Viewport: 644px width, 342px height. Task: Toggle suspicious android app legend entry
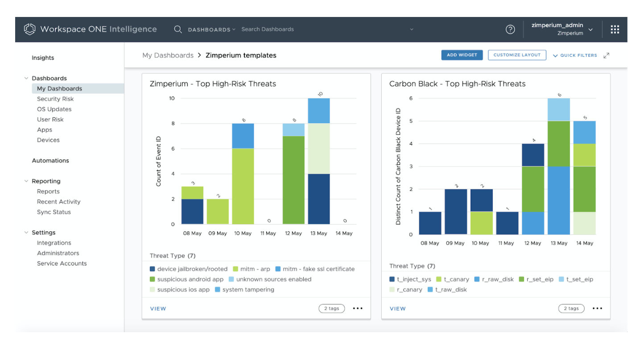pos(187,279)
